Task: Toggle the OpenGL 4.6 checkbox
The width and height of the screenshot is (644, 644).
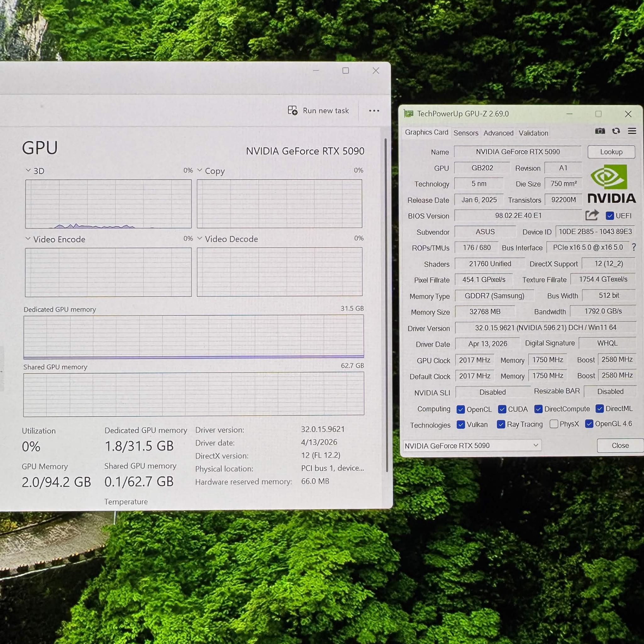Action: click(x=589, y=424)
